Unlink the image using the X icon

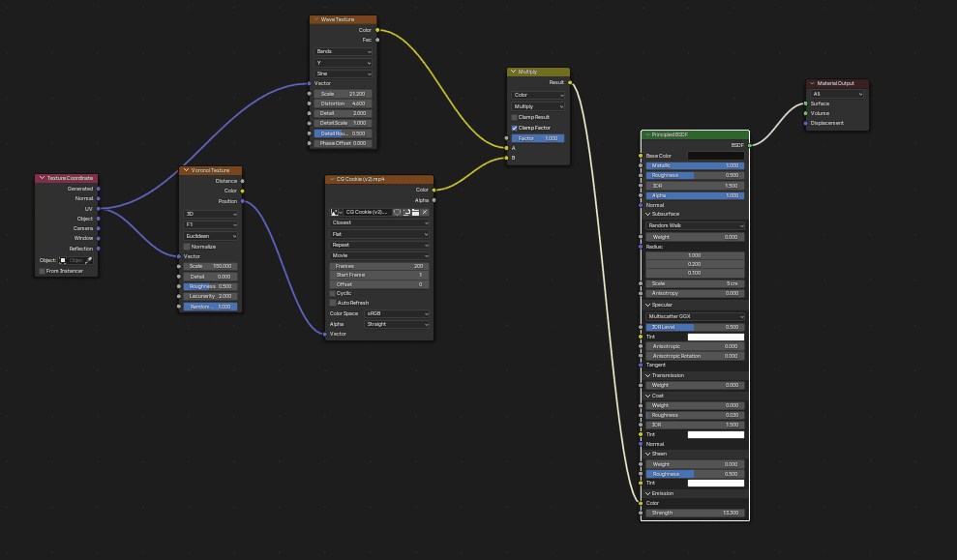pos(424,211)
